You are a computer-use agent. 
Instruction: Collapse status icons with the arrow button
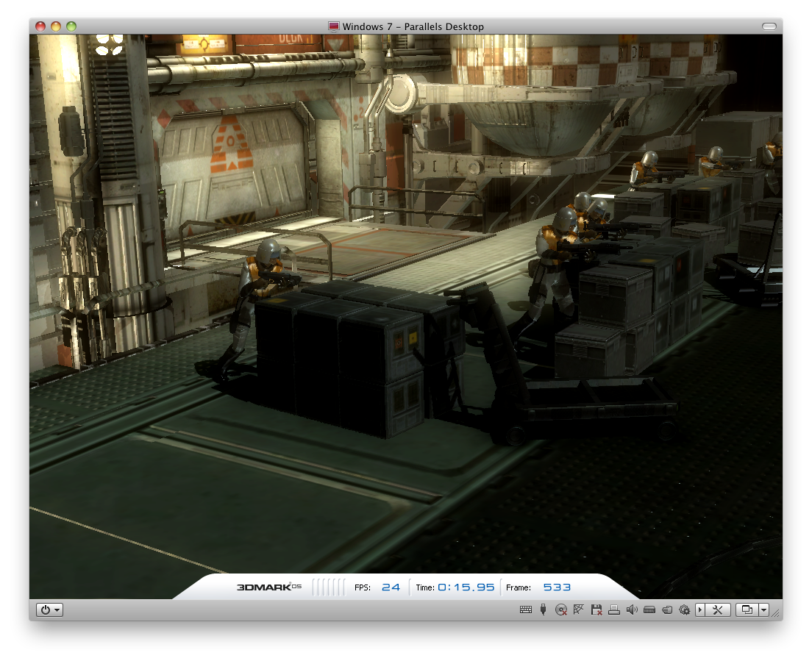click(x=700, y=610)
